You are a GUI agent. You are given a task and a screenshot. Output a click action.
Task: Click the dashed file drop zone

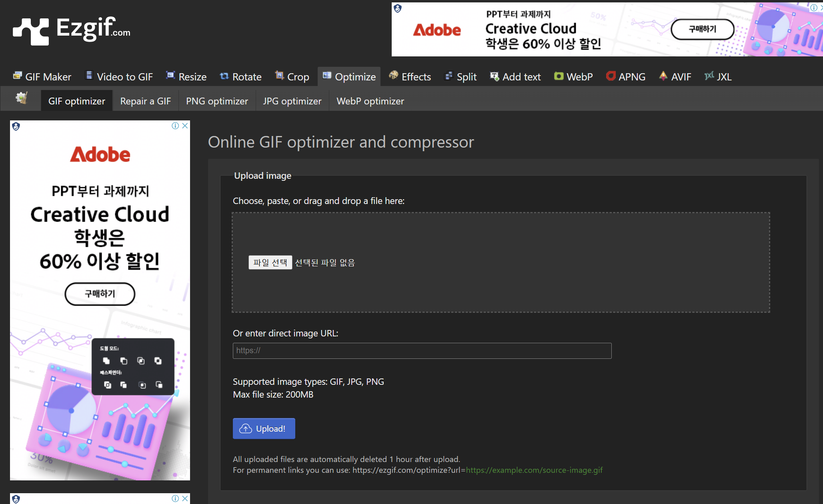point(501,262)
